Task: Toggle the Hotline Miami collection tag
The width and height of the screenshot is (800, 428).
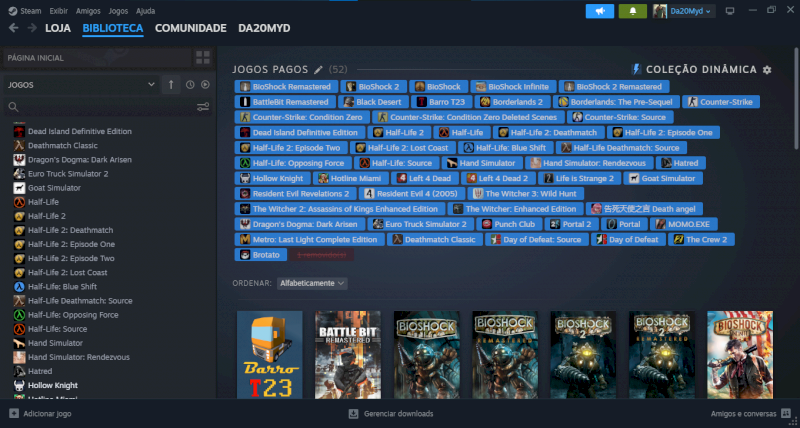Action: click(x=328, y=178)
